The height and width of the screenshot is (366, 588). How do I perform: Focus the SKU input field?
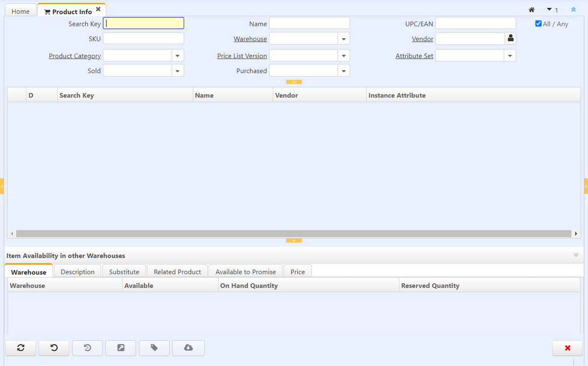click(x=144, y=39)
